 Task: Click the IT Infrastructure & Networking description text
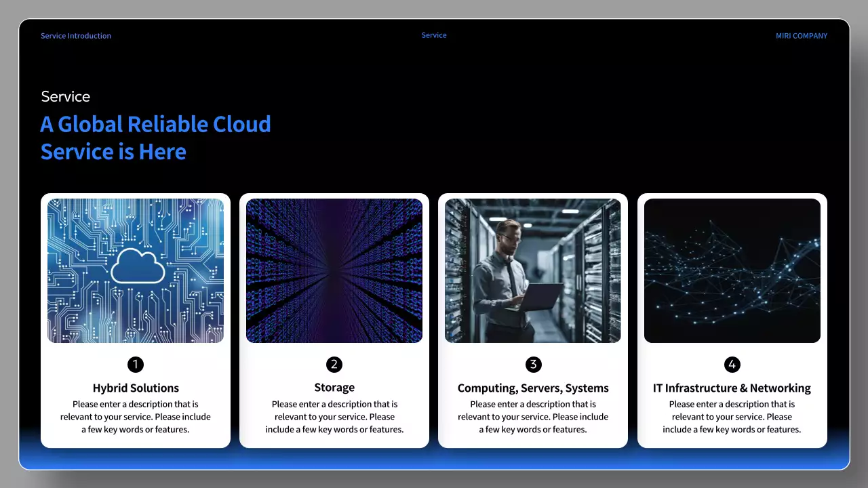732,416
